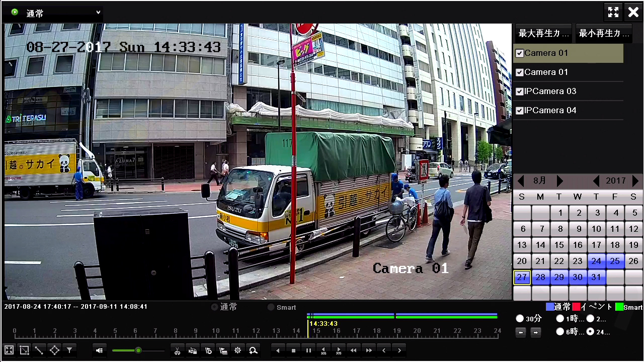Mute audio with the speaker icon

pyautogui.click(x=99, y=350)
